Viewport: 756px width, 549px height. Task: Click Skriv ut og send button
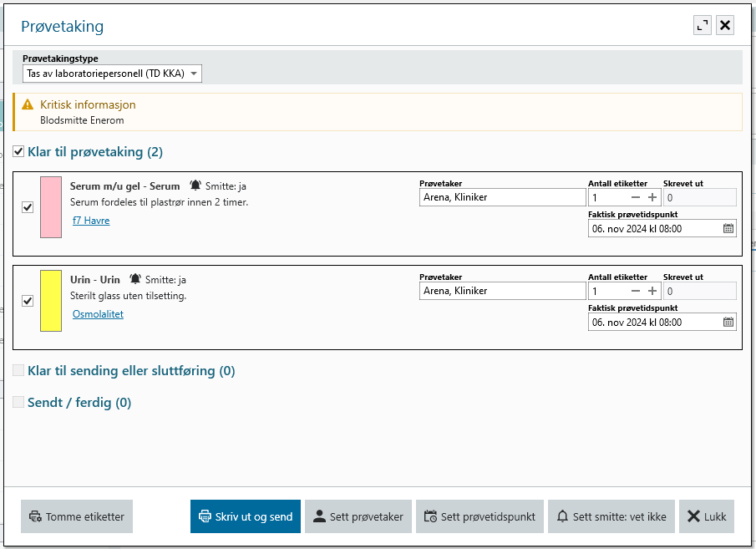pos(246,516)
